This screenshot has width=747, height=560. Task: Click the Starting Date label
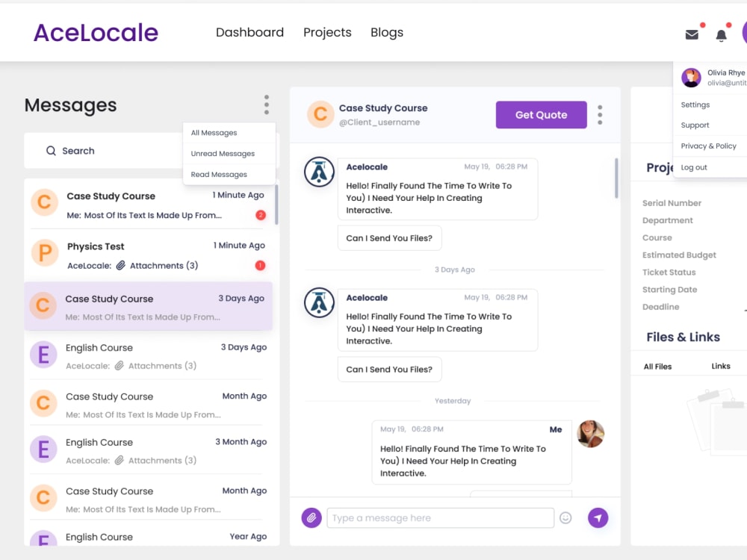click(669, 290)
